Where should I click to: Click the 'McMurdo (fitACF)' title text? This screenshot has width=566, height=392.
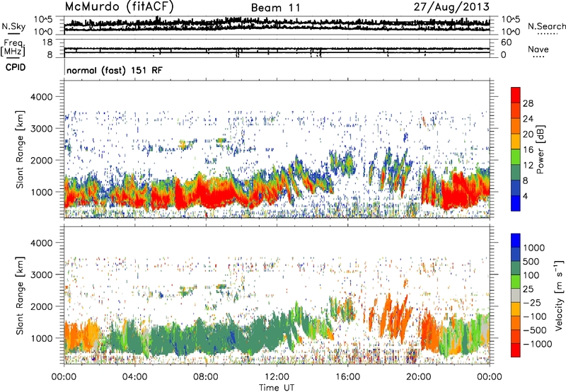pyautogui.click(x=119, y=6)
